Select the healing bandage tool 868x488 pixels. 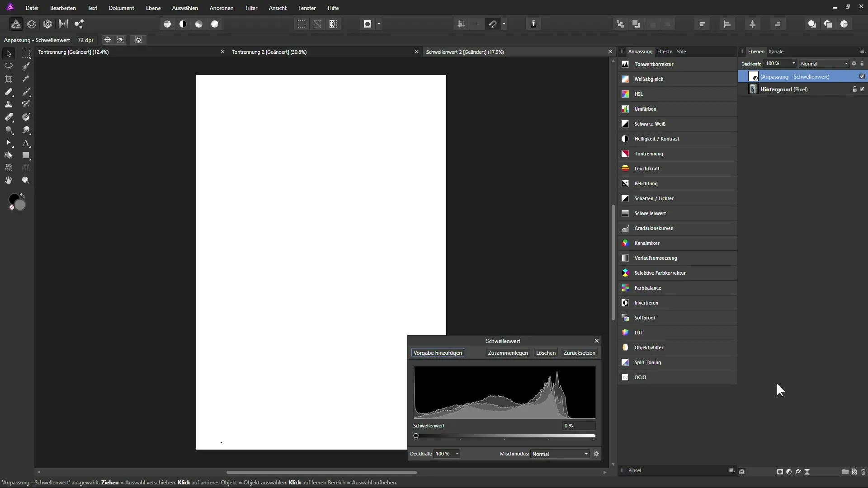tap(9, 92)
